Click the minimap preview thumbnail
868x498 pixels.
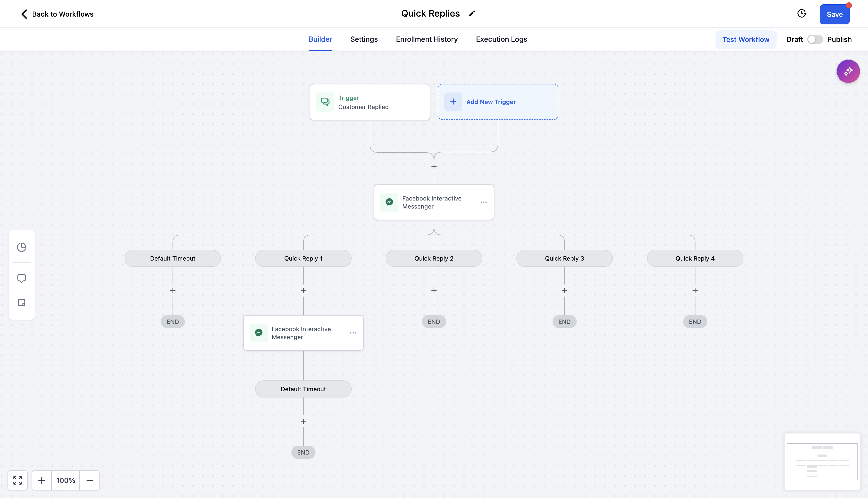click(822, 461)
